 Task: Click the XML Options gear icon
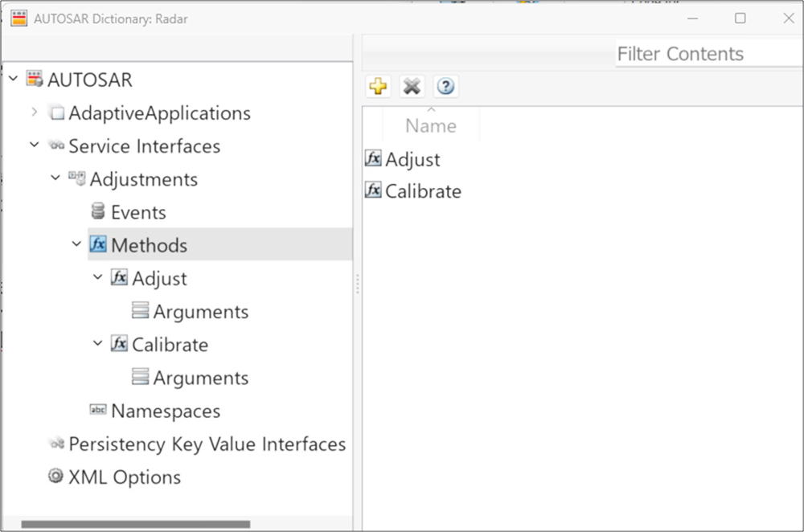tap(55, 476)
